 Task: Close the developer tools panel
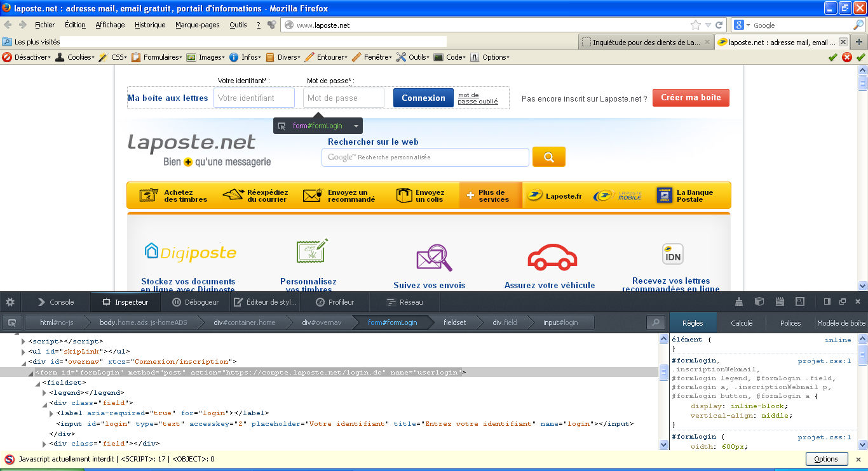[857, 302]
